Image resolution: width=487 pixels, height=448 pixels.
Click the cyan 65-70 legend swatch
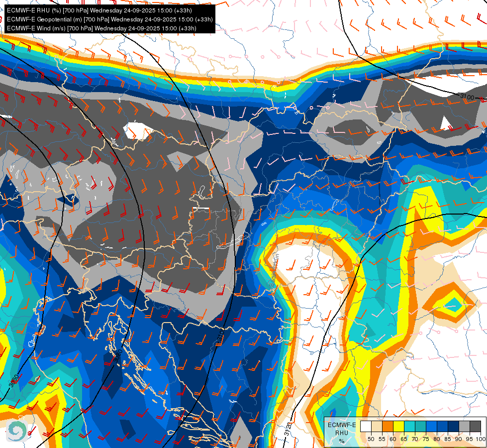[x=410, y=426]
